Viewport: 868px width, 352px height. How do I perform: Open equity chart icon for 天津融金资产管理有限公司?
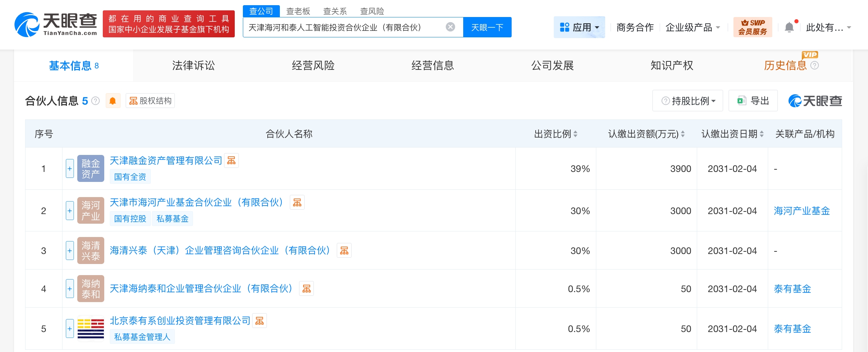[231, 160]
